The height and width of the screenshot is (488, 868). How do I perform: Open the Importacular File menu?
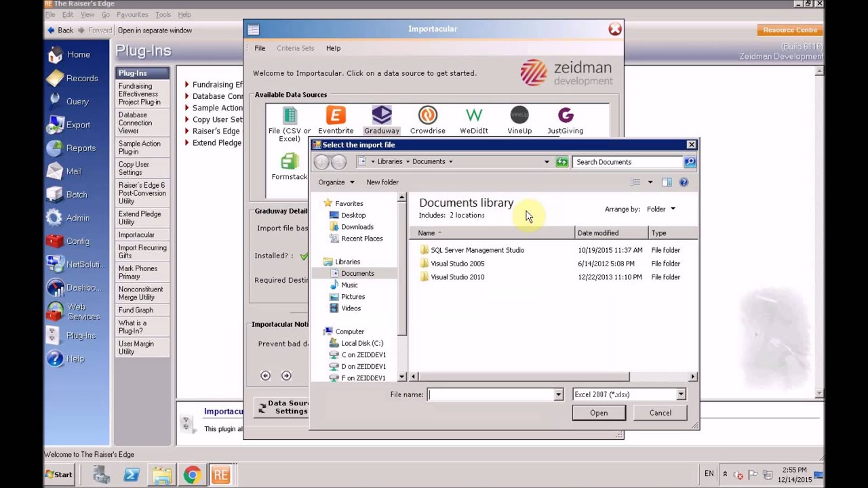pos(260,48)
